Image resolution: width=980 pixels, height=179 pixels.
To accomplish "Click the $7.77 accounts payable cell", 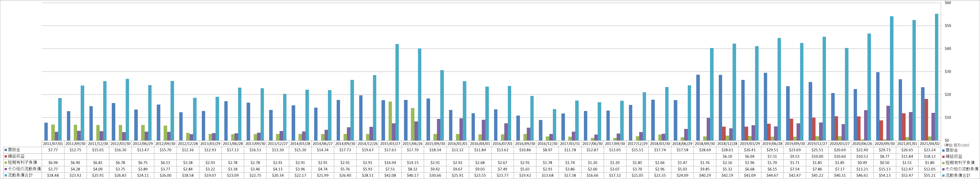I will click(x=53, y=150).
